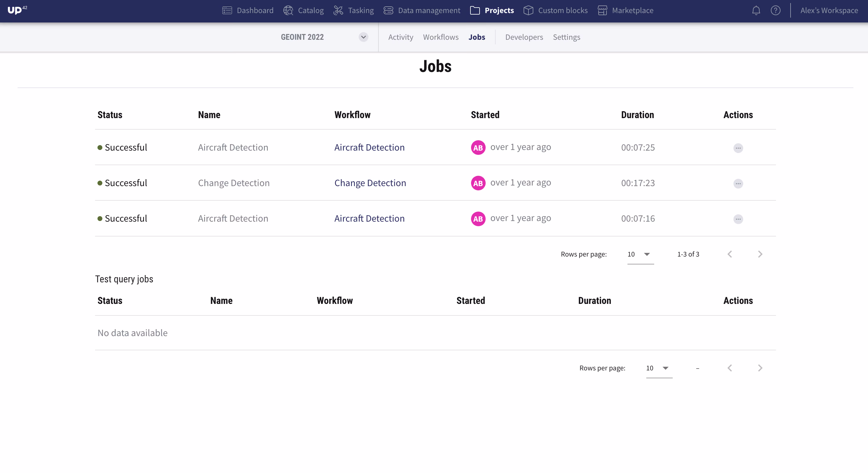Click No data available text
868x473 pixels.
[132, 333]
